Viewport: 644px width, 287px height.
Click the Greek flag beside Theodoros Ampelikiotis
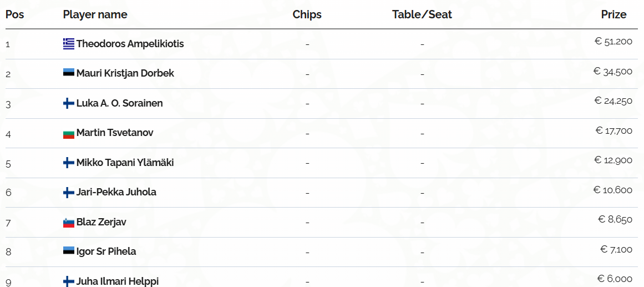(x=69, y=44)
